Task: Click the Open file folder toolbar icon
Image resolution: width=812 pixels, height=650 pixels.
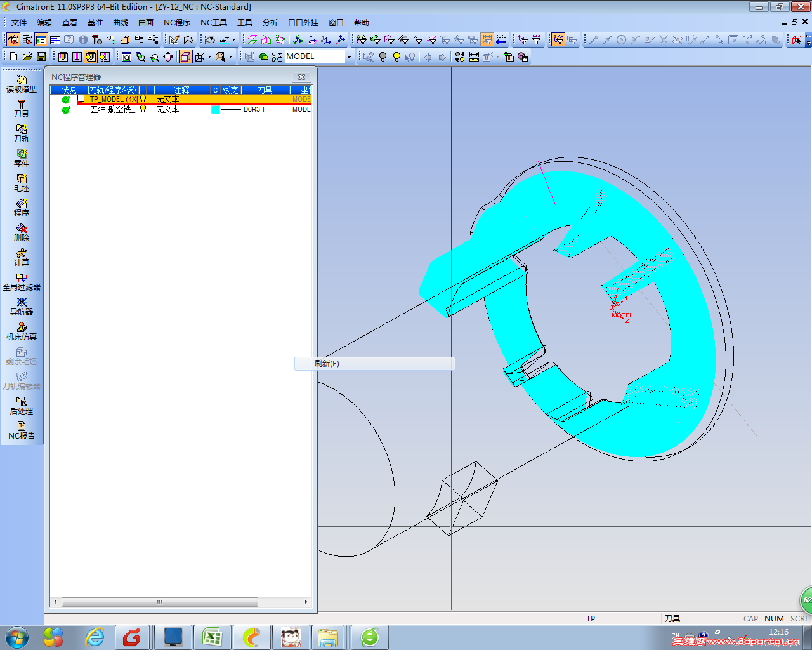Action: [x=27, y=56]
